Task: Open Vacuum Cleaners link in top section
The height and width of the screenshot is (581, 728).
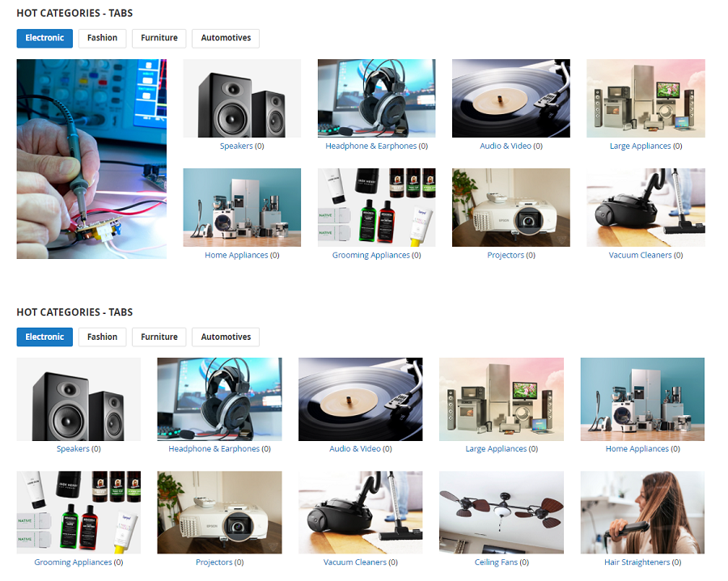Action: (x=641, y=255)
